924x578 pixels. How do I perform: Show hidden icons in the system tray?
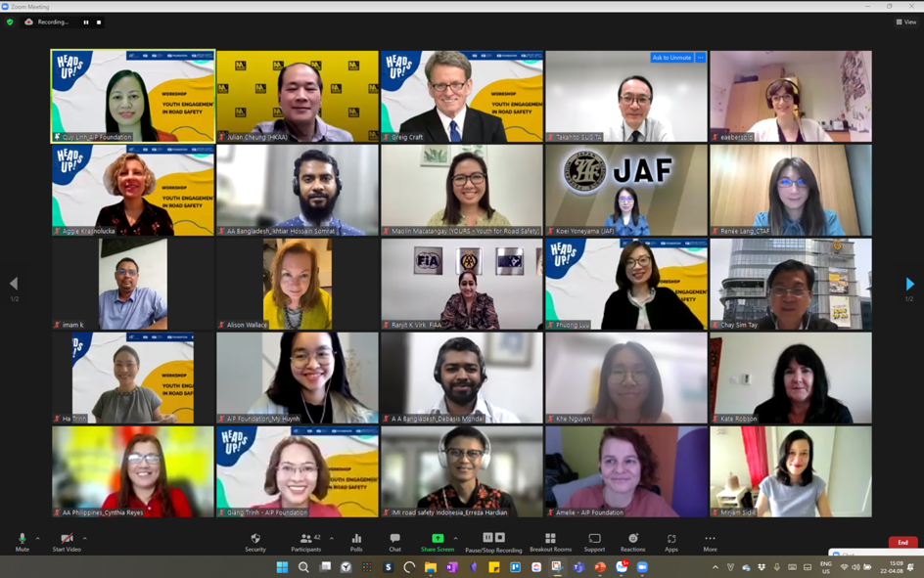tap(716, 567)
